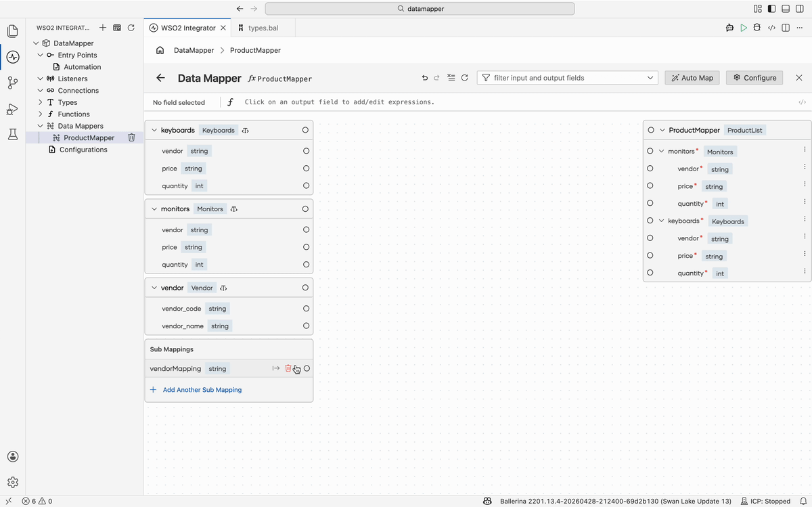The height and width of the screenshot is (507, 812).
Task: Select the output keyboards price port
Action: (x=650, y=255)
